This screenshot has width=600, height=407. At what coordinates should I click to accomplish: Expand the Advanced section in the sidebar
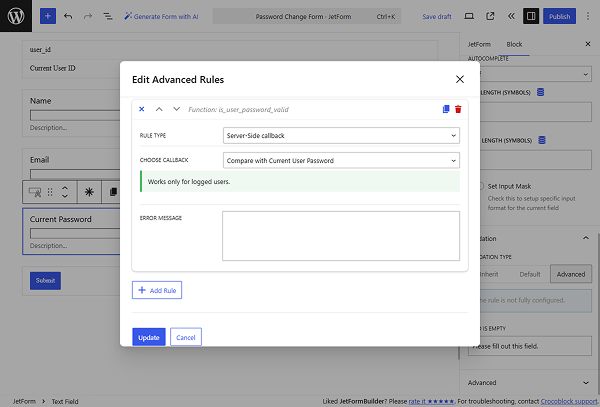coord(530,383)
